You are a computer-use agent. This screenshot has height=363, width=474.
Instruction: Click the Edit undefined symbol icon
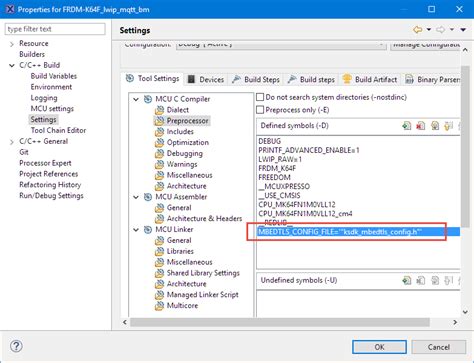coord(435,281)
